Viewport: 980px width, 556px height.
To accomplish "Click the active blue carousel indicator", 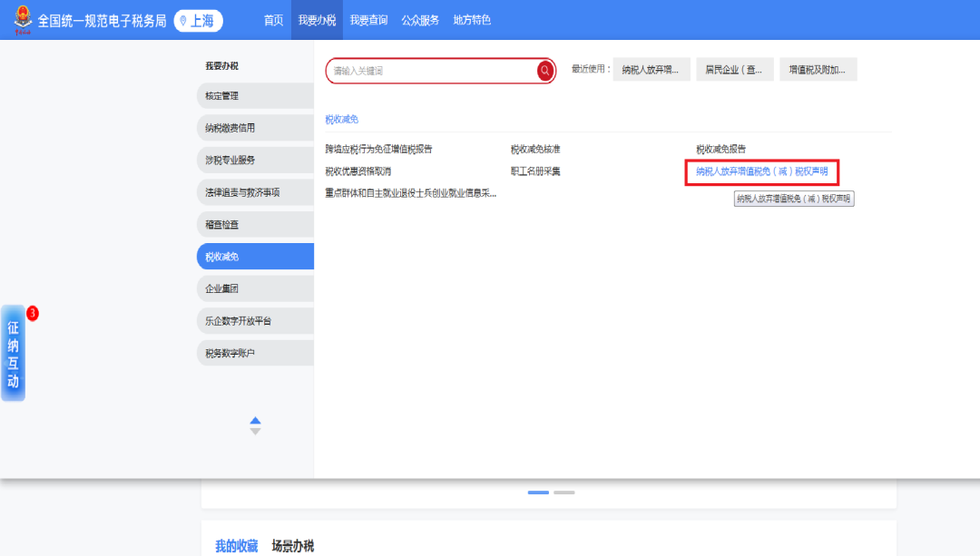I will 538,493.
